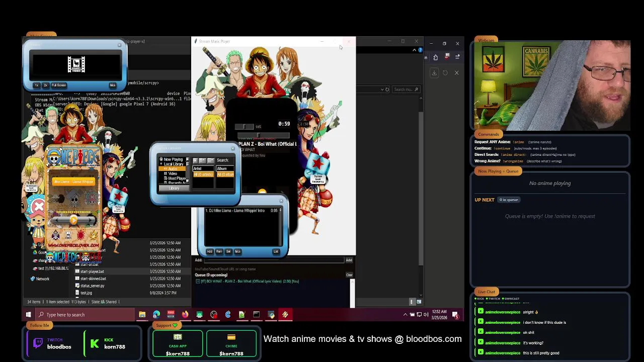
Task: Collapse the Local Library tree node
Action: (x=161, y=164)
